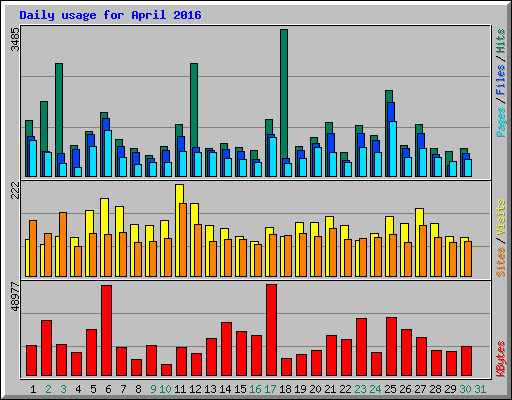The width and height of the screenshot is (512, 400).
Task: Click the Pages legend label
Action: tap(501, 122)
